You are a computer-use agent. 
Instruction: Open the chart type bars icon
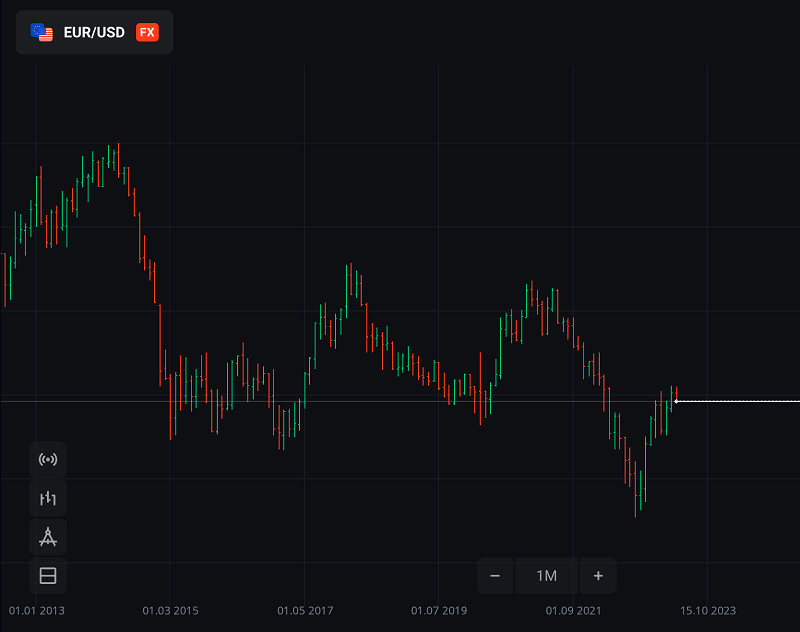click(48, 498)
